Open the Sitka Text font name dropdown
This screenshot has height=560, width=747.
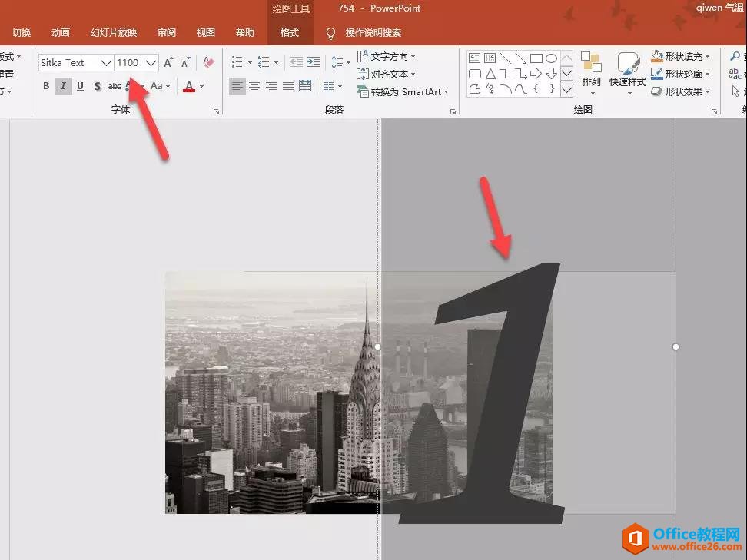tap(106, 63)
